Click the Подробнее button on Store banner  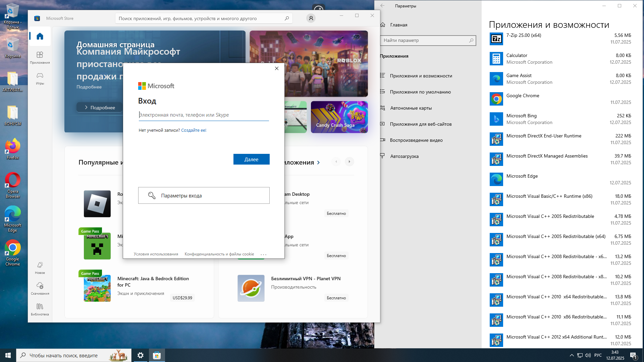(x=100, y=108)
